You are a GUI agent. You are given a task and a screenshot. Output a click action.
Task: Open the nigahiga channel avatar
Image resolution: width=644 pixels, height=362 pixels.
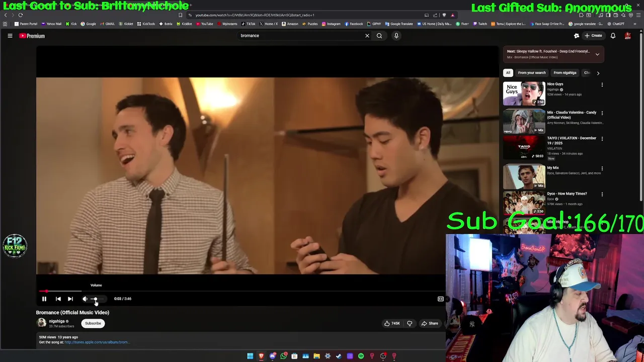click(x=41, y=323)
